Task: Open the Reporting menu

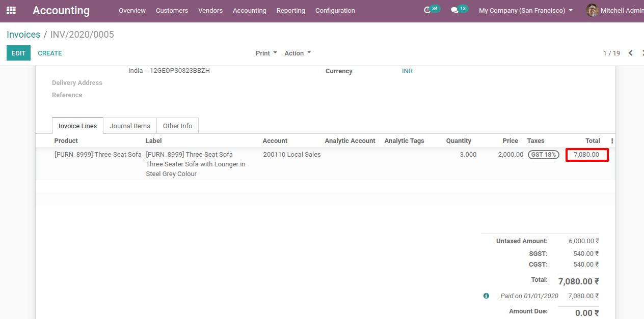Action: tap(291, 10)
